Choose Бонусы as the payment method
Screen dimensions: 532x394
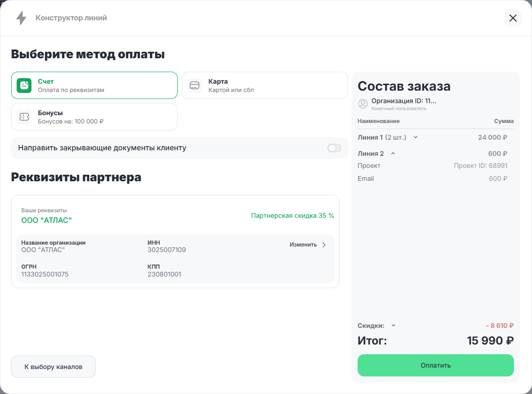click(x=94, y=117)
